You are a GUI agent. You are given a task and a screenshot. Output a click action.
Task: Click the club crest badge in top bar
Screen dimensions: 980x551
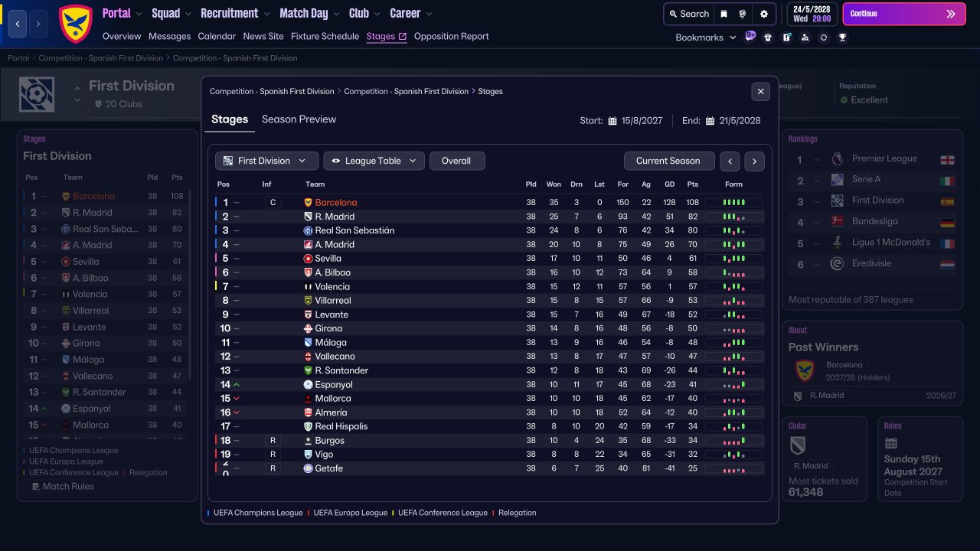pyautogui.click(x=75, y=24)
